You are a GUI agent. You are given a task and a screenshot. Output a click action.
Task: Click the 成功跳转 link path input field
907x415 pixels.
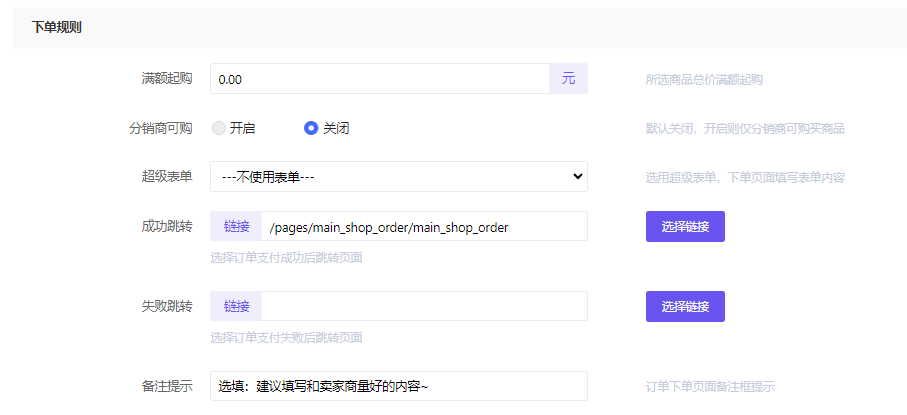[x=424, y=226]
